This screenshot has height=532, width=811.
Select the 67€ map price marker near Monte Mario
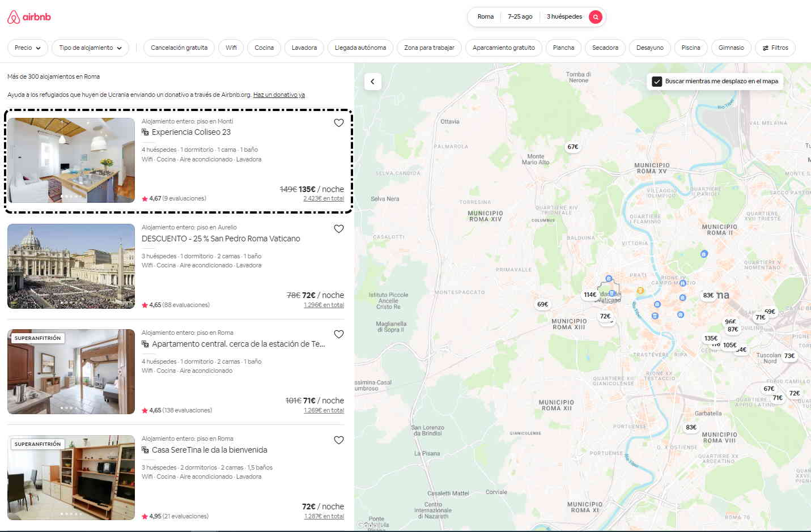click(573, 147)
